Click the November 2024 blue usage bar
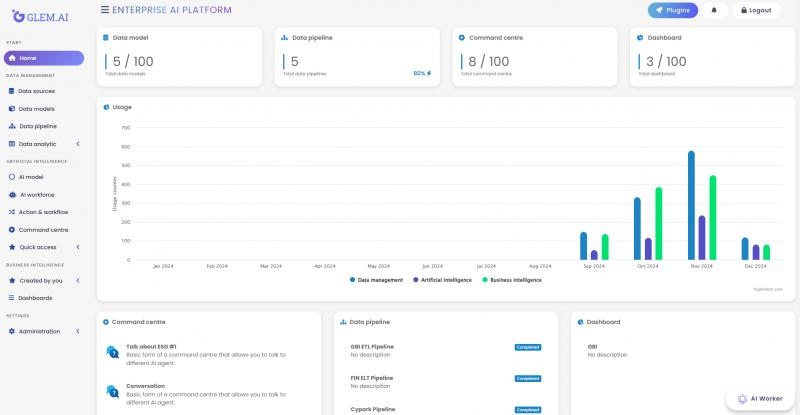Image resolution: width=800 pixels, height=415 pixels. pyautogui.click(x=691, y=205)
